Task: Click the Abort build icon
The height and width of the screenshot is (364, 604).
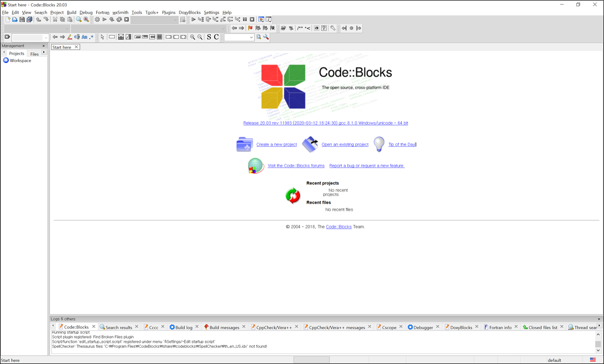Action: pos(127,19)
